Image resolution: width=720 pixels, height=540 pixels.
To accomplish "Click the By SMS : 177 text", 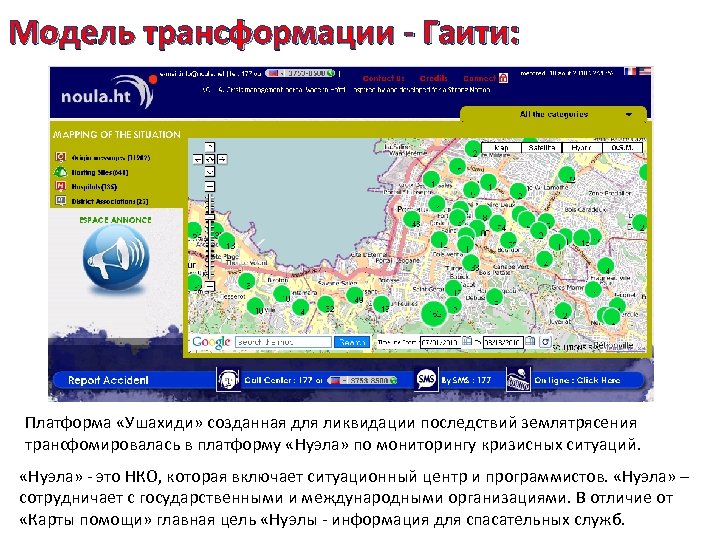I will click(x=466, y=380).
